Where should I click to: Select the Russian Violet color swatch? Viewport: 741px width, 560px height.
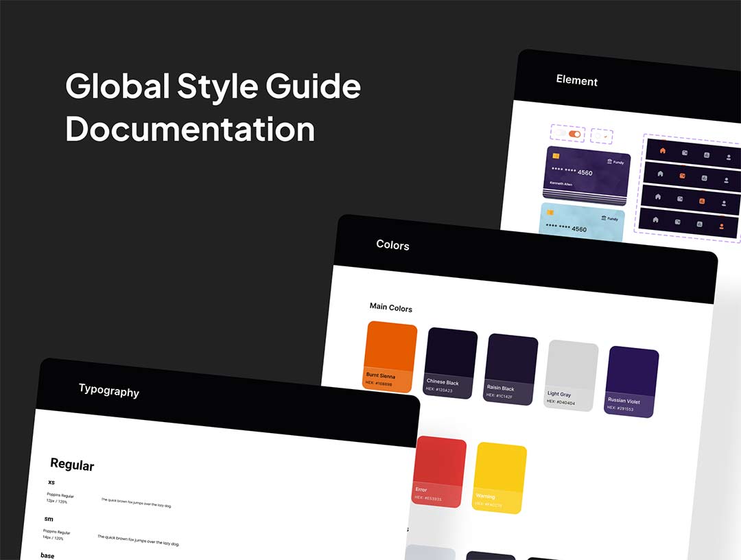point(633,382)
